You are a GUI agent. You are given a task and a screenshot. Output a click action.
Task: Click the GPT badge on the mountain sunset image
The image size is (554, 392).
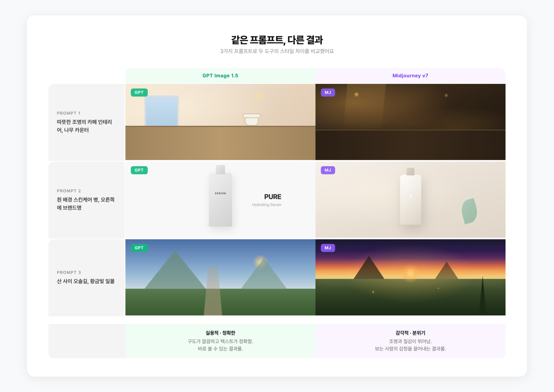(139, 248)
